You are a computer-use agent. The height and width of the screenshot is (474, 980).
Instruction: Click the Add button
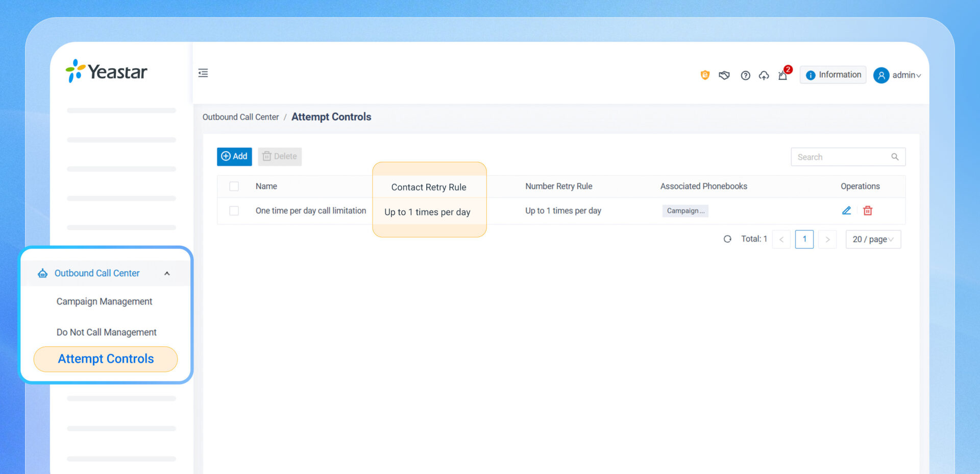coord(234,156)
